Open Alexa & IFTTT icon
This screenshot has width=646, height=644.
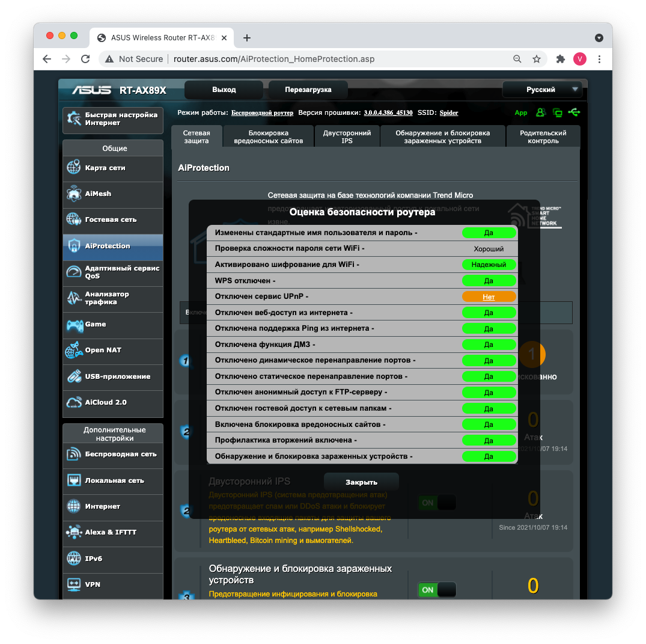click(x=74, y=532)
